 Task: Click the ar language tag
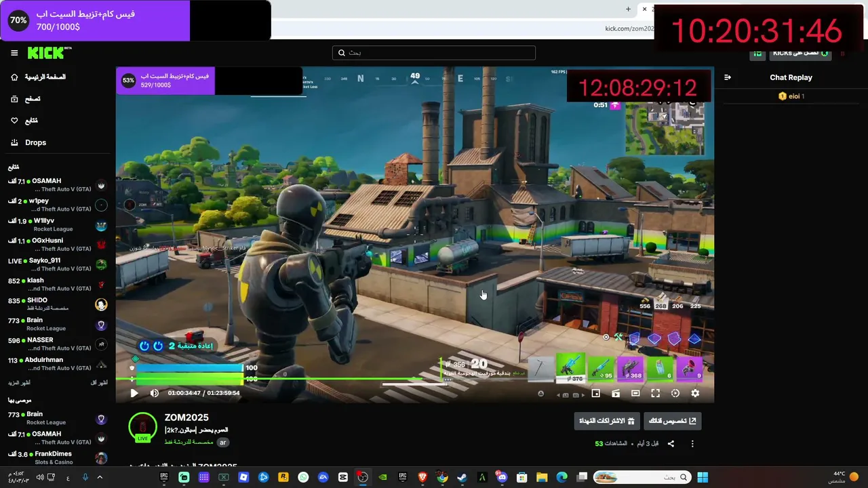click(222, 443)
